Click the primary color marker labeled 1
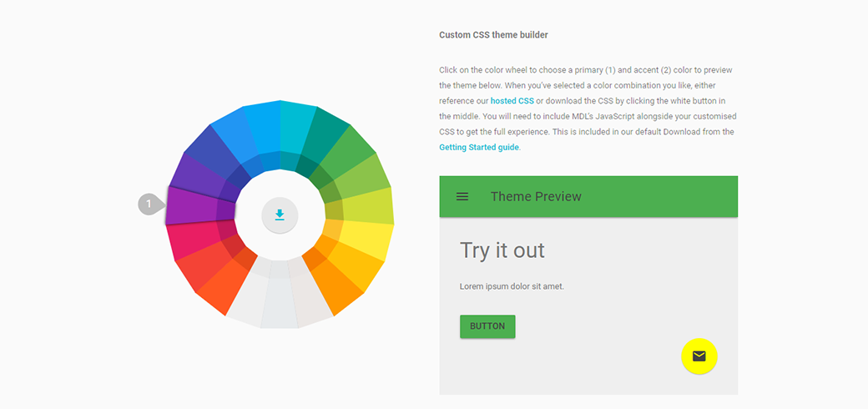This screenshot has height=409, width=868. pos(149,204)
